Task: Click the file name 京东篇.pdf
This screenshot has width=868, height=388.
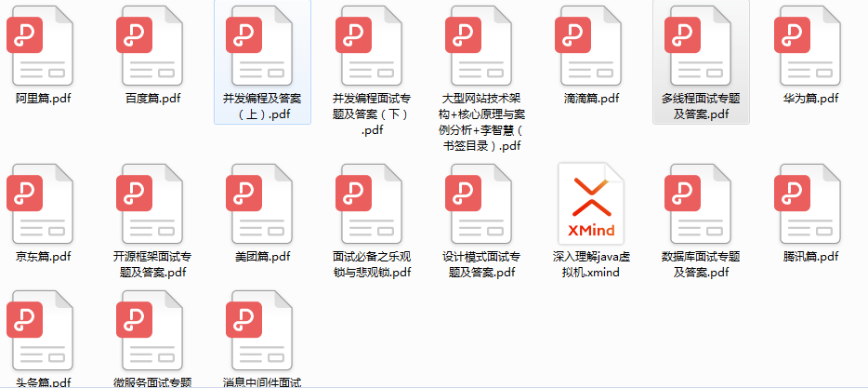Action: pos(43,257)
